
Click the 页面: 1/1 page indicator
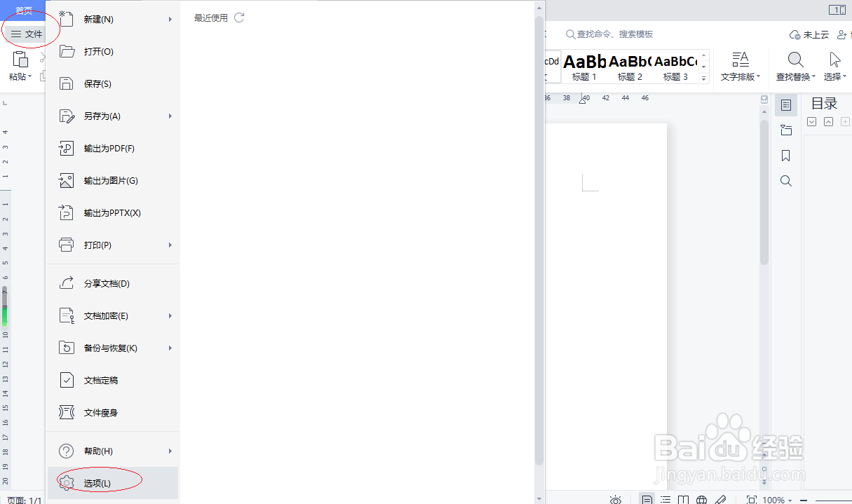[23, 500]
